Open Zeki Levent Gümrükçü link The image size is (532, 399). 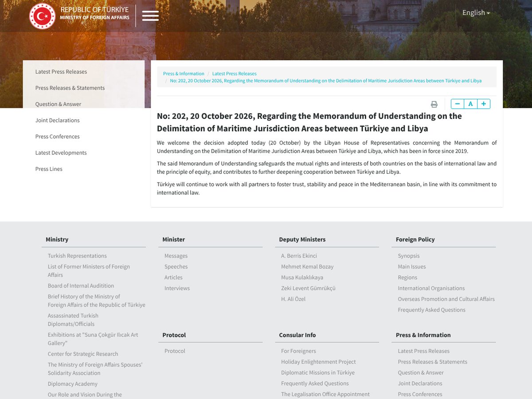[x=308, y=288]
